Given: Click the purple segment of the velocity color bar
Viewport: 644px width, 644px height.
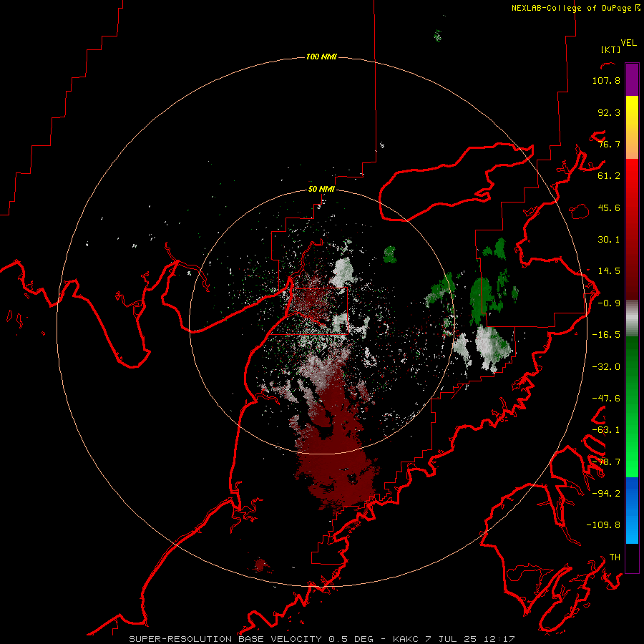Looking at the screenshot, I should [632, 79].
